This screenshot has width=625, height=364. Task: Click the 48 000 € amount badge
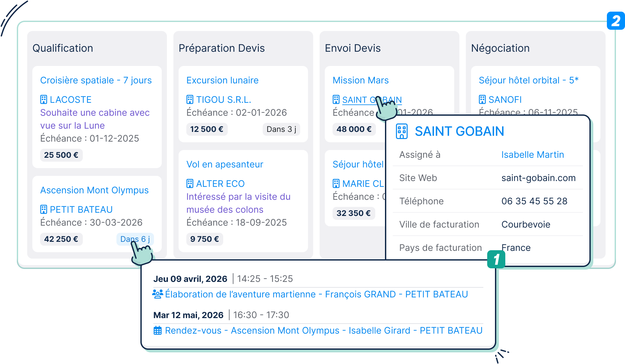tap(354, 129)
